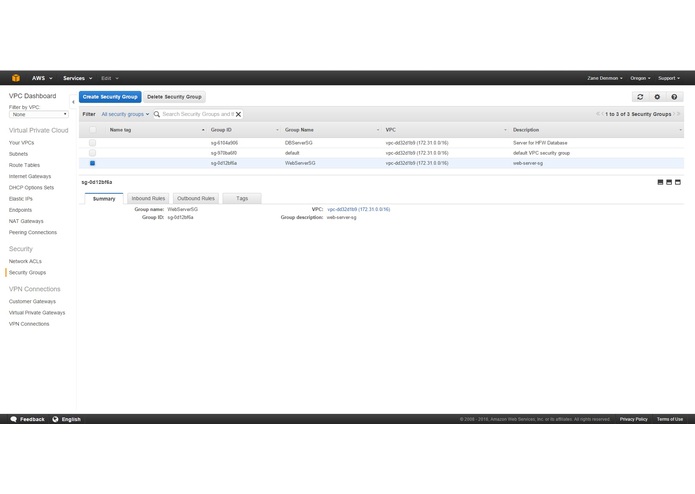
Task: Open settings gear for table preferences
Action: click(657, 97)
